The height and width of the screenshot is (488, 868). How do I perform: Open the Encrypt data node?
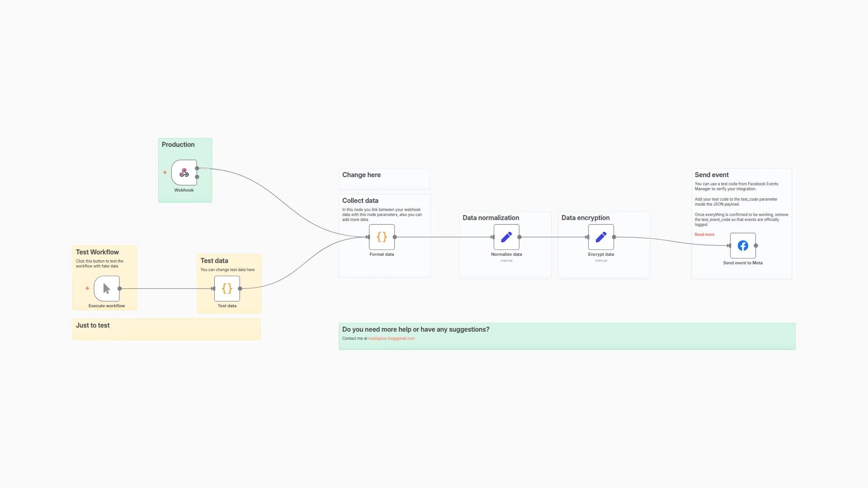point(601,237)
